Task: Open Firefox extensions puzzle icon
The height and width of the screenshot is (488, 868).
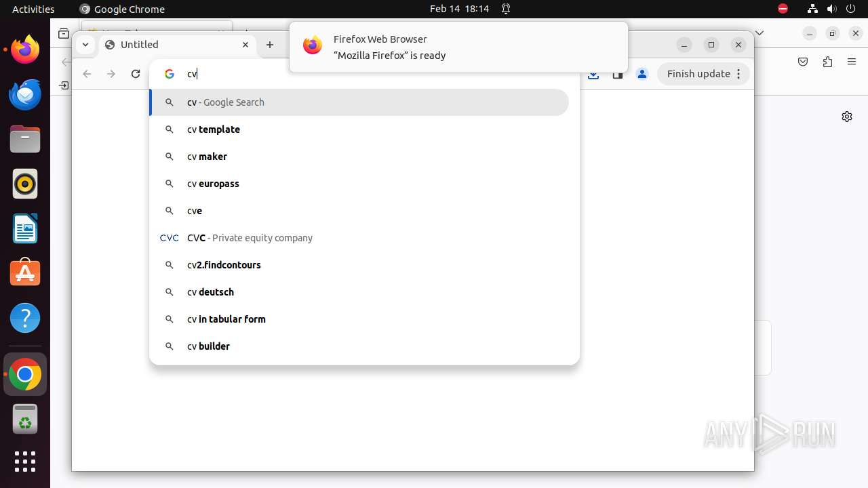Action: pos(827,62)
